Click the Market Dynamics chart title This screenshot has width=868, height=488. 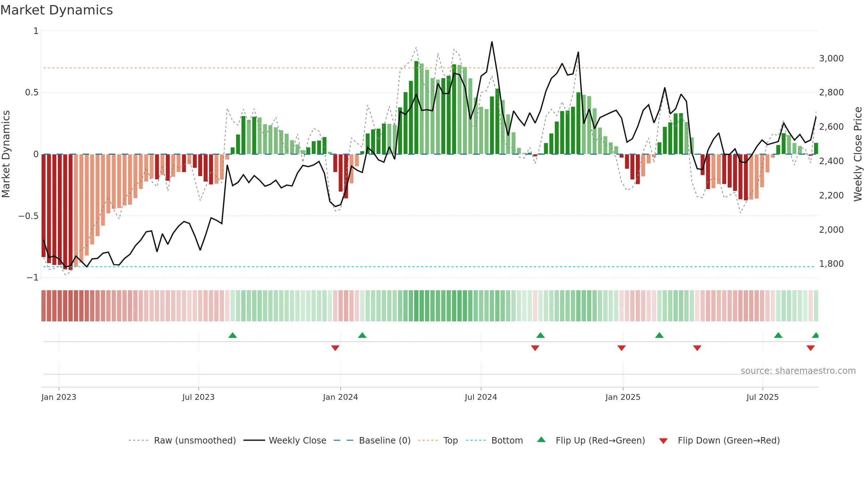coord(56,10)
